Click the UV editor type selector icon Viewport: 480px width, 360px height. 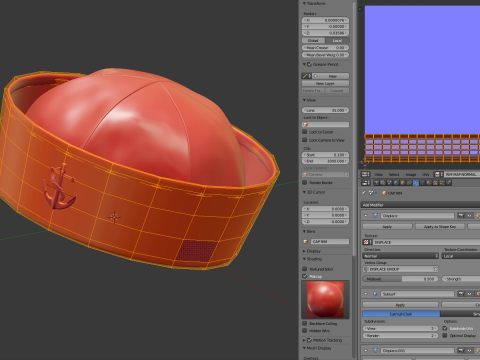coord(366,174)
